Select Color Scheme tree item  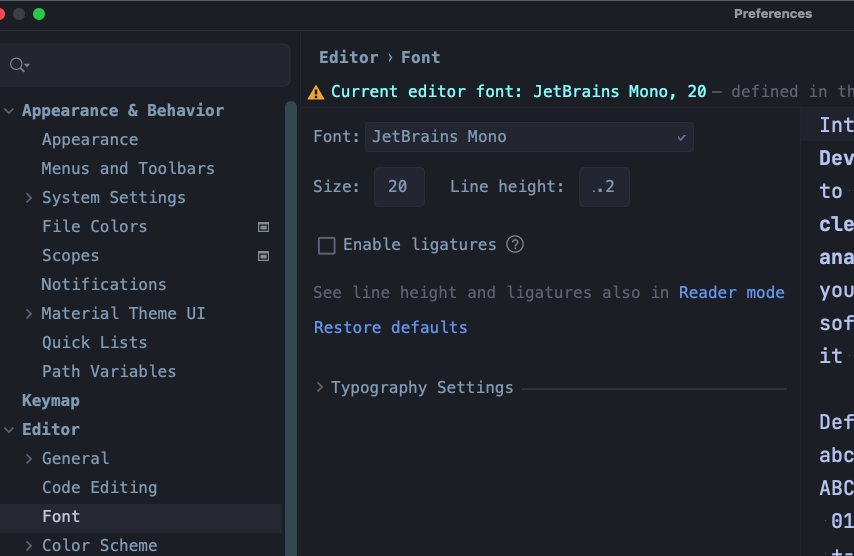pos(100,545)
